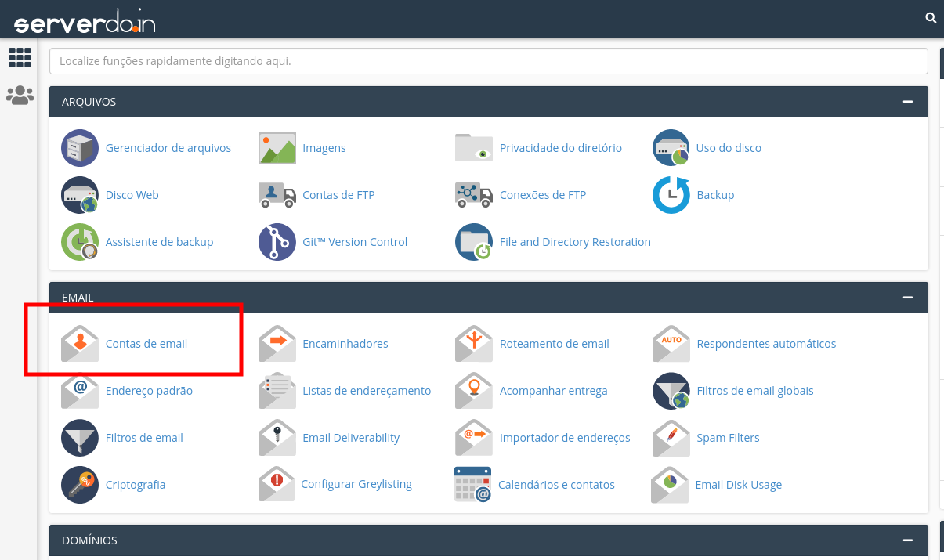Image resolution: width=944 pixels, height=560 pixels.
Task: Open the grid home view in sidebar
Action: (x=20, y=57)
